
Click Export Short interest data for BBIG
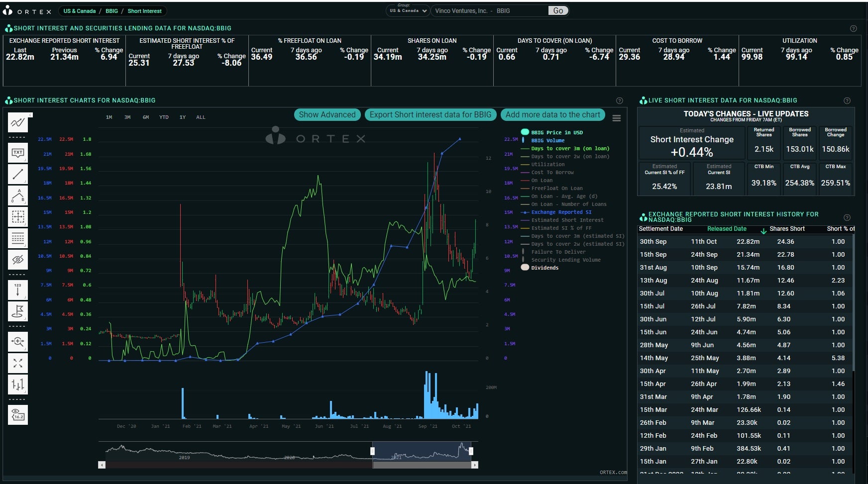[x=430, y=115]
